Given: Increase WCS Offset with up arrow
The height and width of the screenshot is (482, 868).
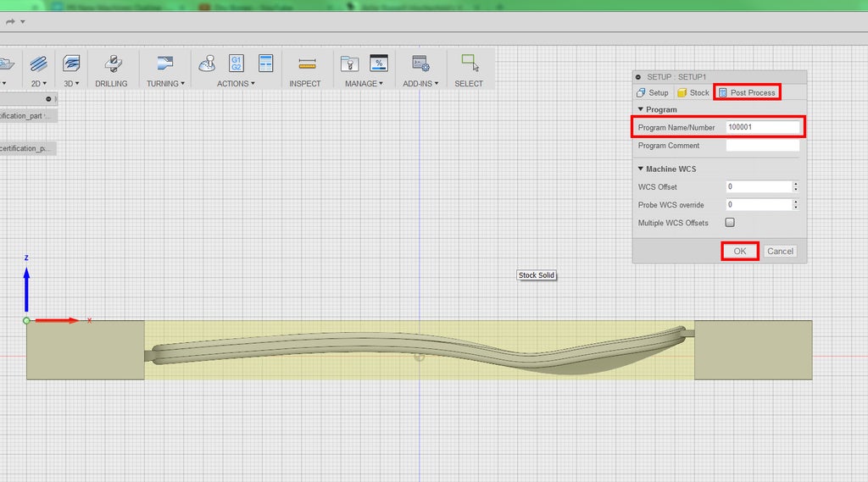Looking at the screenshot, I should tap(795, 184).
